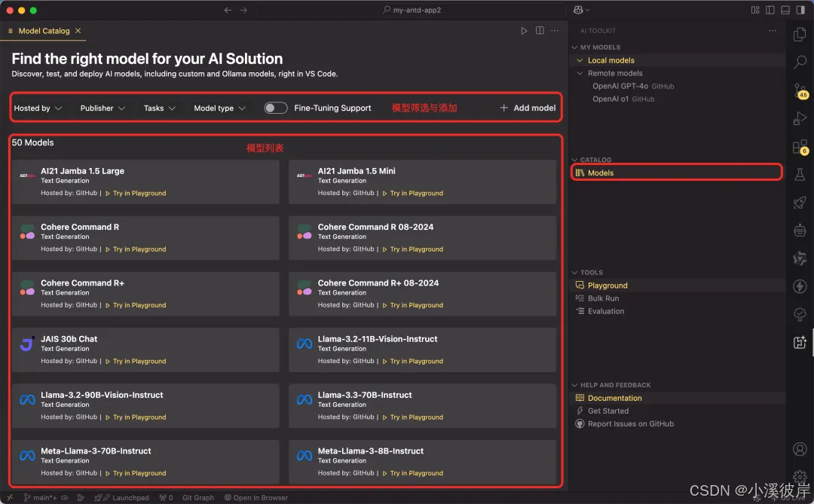Enable the Fine-Tuning Support toggle
Viewport: 814px width, 504px height.
(x=276, y=108)
